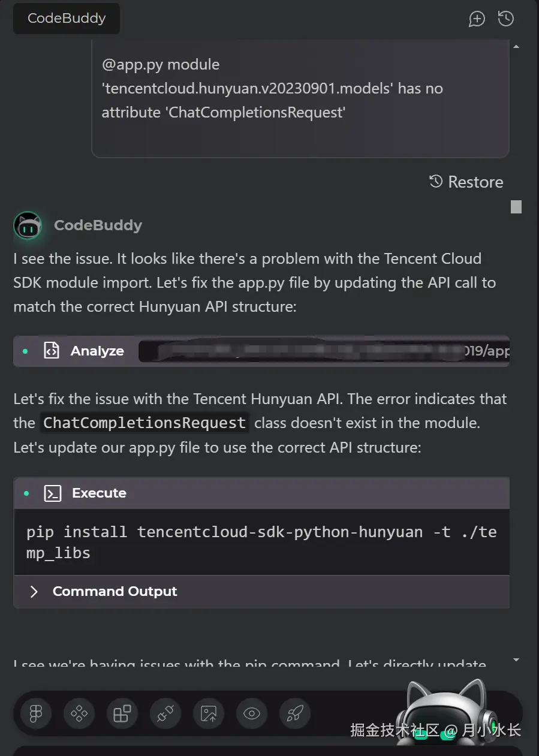The width and height of the screenshot is (539, 756).
Task: Expand the Command Output section
Action: click(114, 591)
